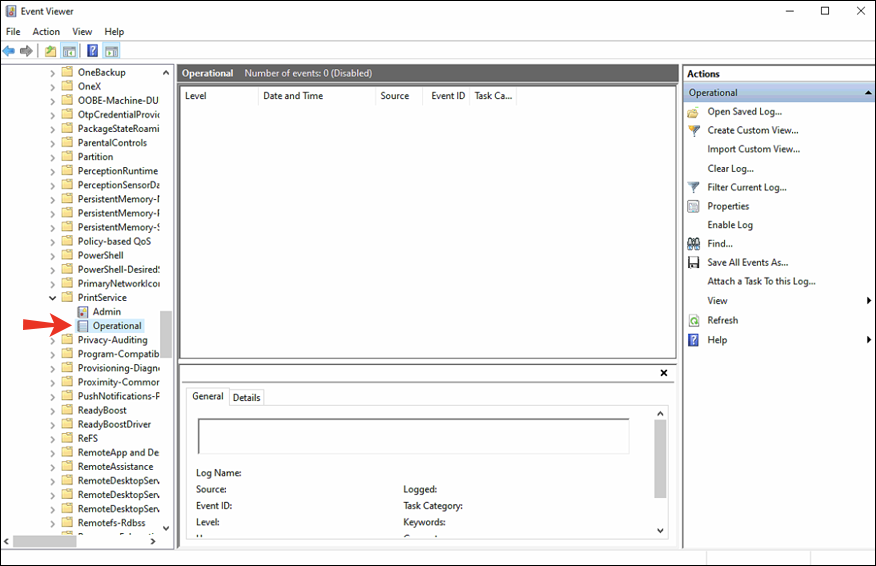Click the console tree vertical scrollbar thumb
The width and height of the screenshot is (876, 566).
pyautogui.click(x=166, y=333)
